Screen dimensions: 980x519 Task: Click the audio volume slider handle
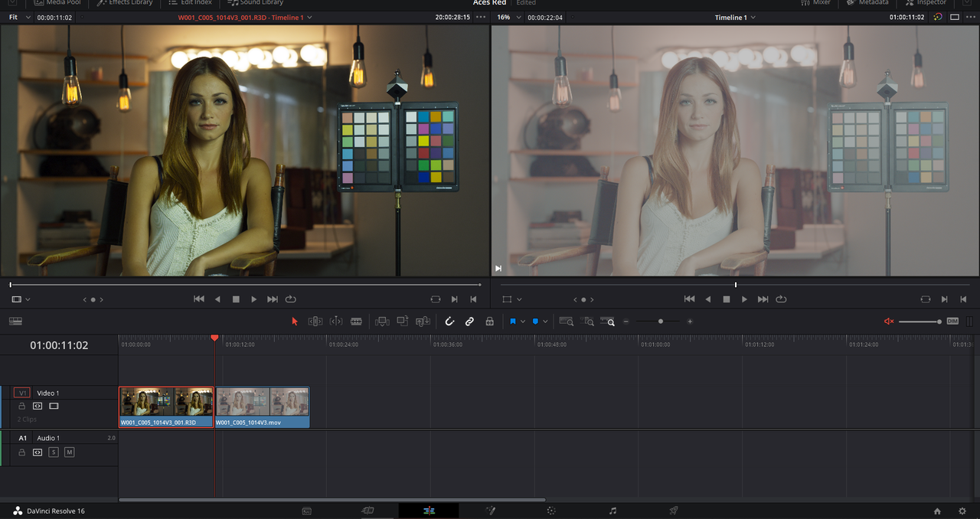click(x=939, y=322)
